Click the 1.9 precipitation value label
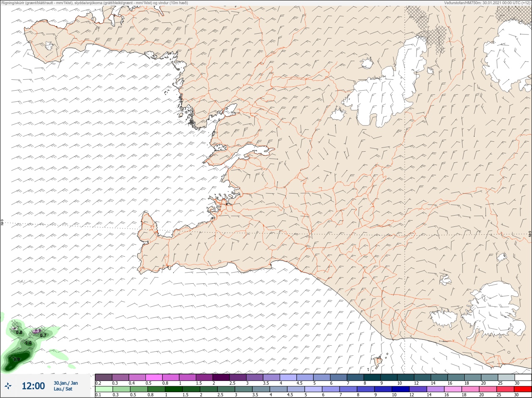Screen dimensions: 532x398 17,359
